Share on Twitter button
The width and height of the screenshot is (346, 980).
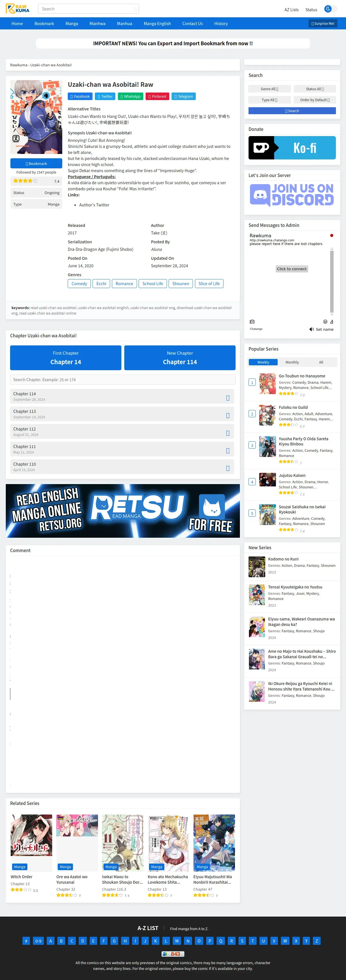(105, 97)
